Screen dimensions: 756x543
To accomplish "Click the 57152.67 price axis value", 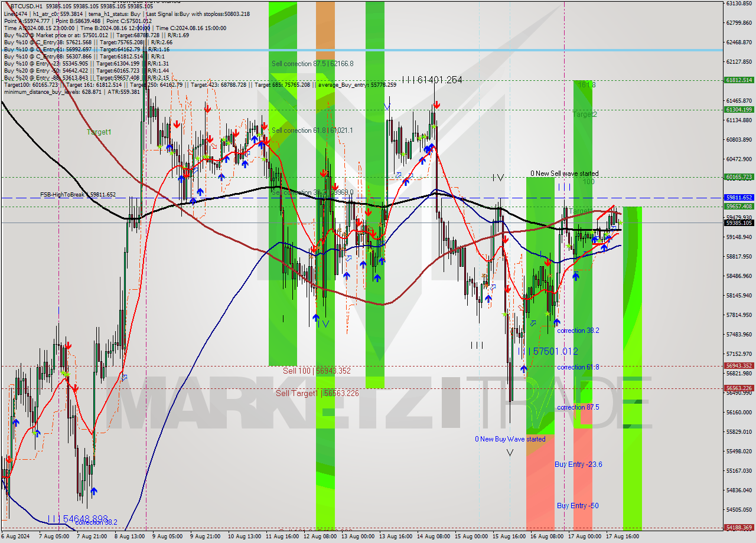I will 738,354.
